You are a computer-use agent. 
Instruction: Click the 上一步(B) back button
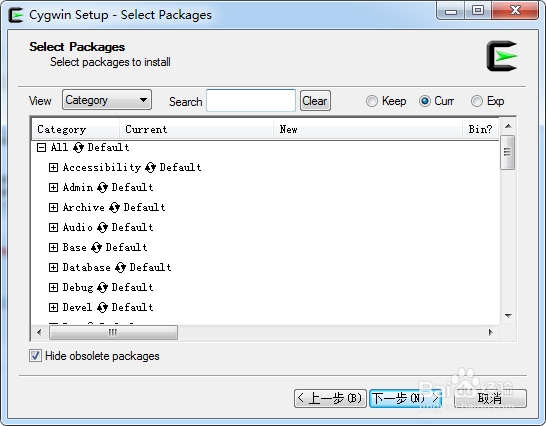tap(330, 398)
